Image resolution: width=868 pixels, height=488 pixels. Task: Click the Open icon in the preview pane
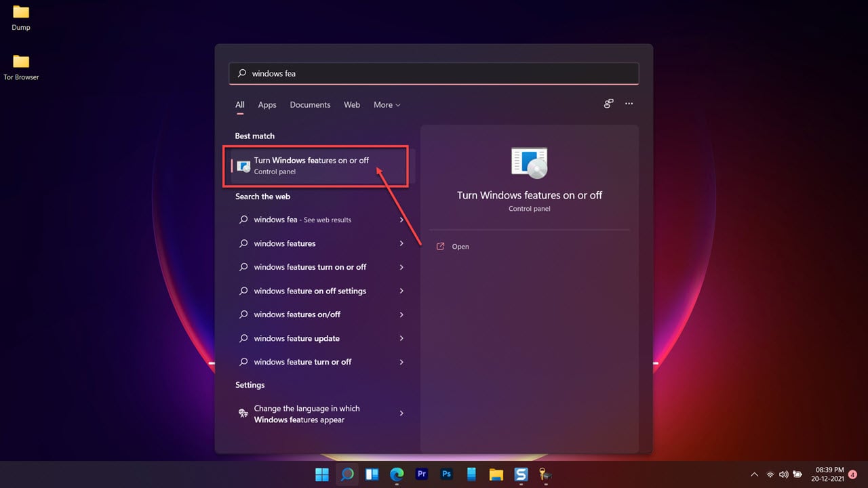(x=441, y=247)
